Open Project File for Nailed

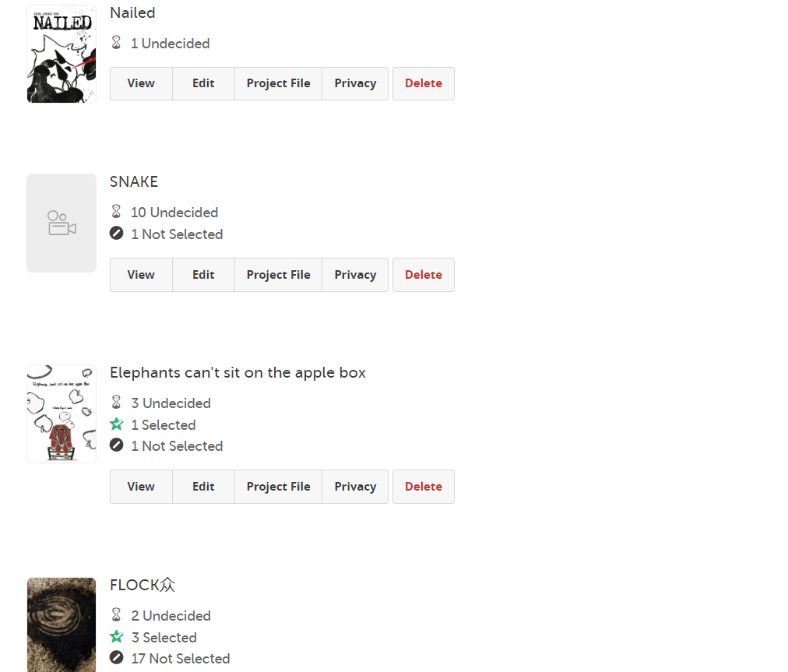[x=279, y=83]
